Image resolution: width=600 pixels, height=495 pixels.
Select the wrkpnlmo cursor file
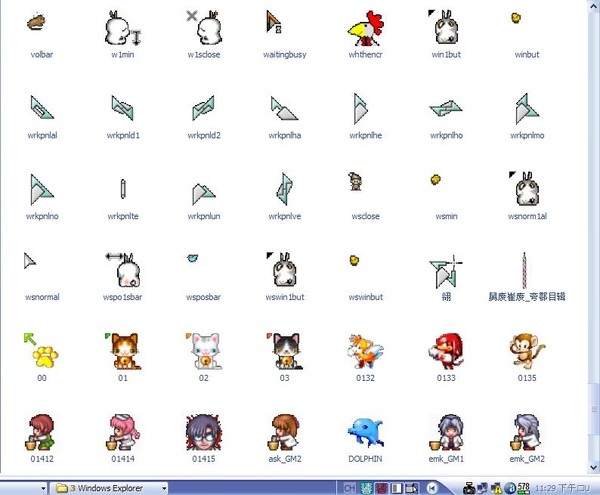click(527, 109)
